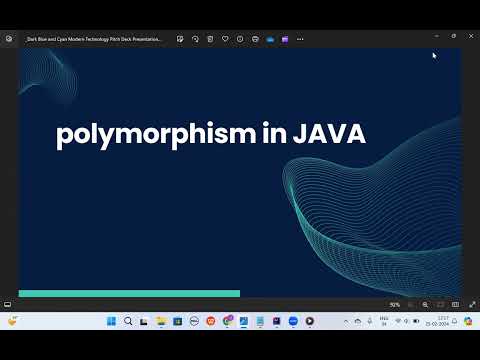Open the See more three-dots menu
Viewport: 480px width, 360px height.
300,39
